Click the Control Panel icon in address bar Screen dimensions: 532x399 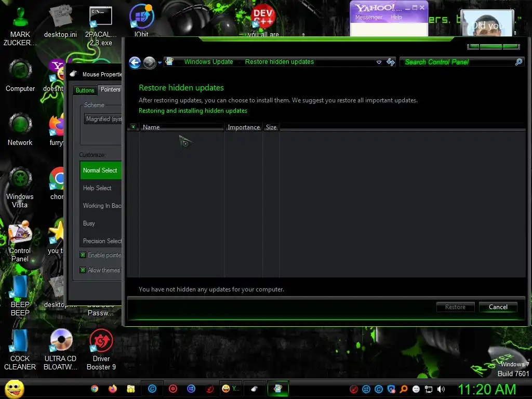coord(169,61)
